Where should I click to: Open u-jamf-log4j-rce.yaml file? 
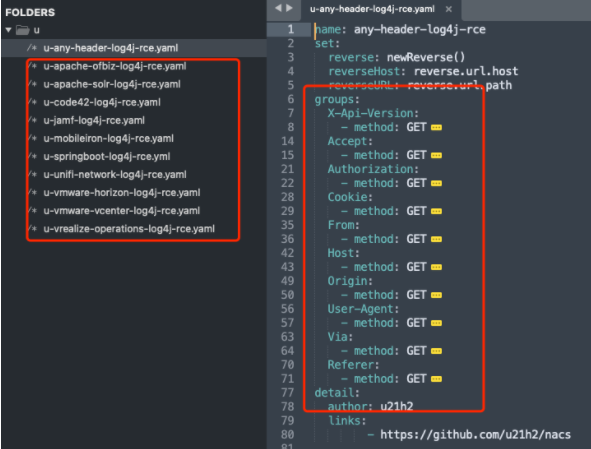(94, 120)
